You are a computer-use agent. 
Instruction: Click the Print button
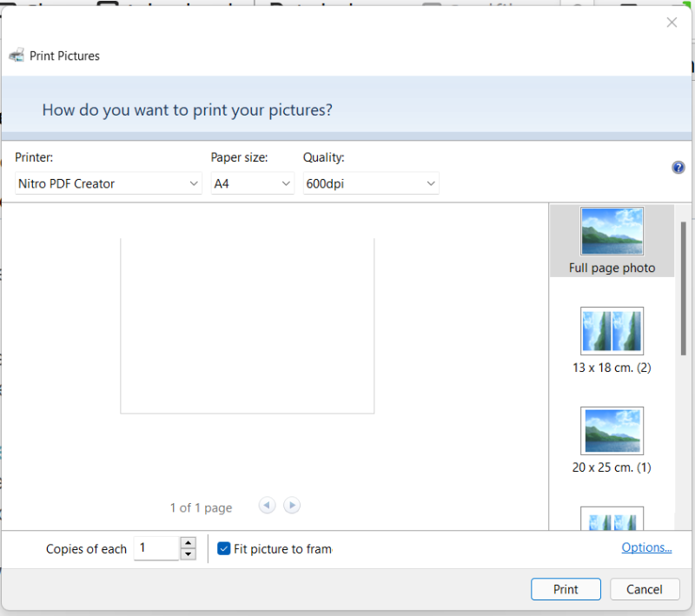tap(566, 589)
